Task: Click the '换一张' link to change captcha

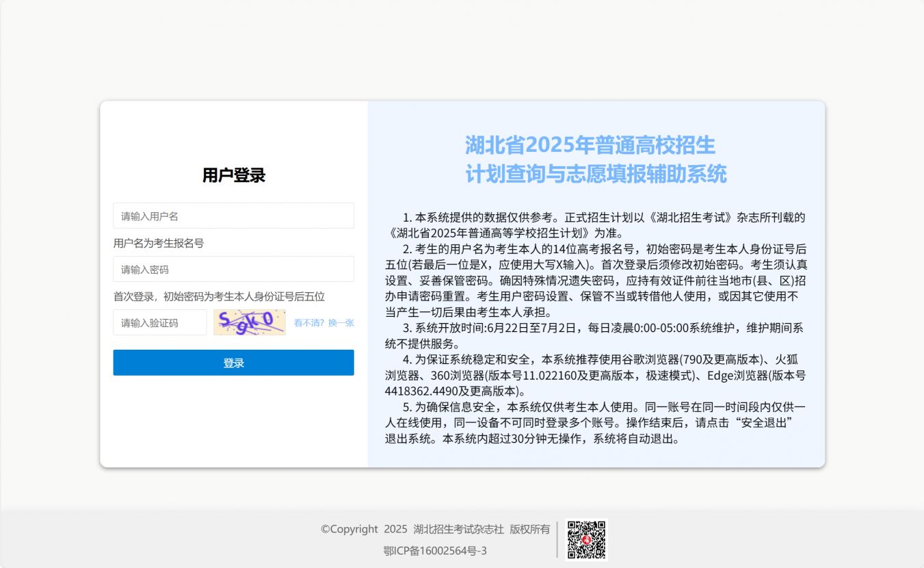Action: (x=341, y=323)
